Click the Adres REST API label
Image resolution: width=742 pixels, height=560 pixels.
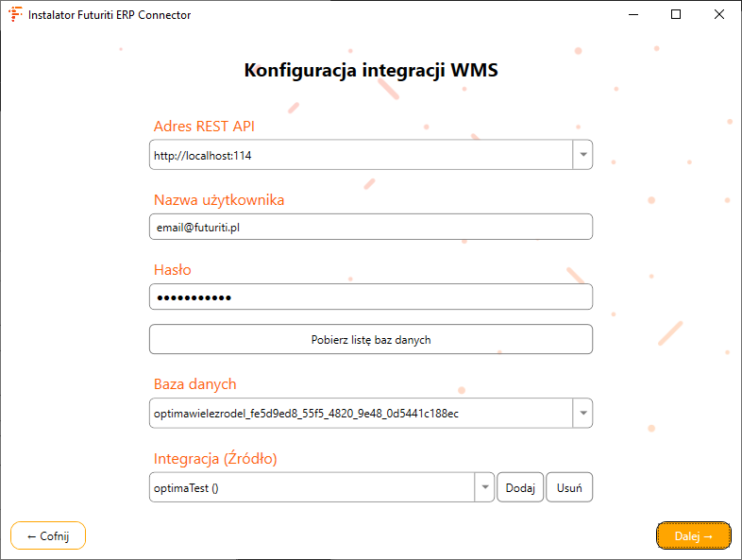tap(204, 127)
